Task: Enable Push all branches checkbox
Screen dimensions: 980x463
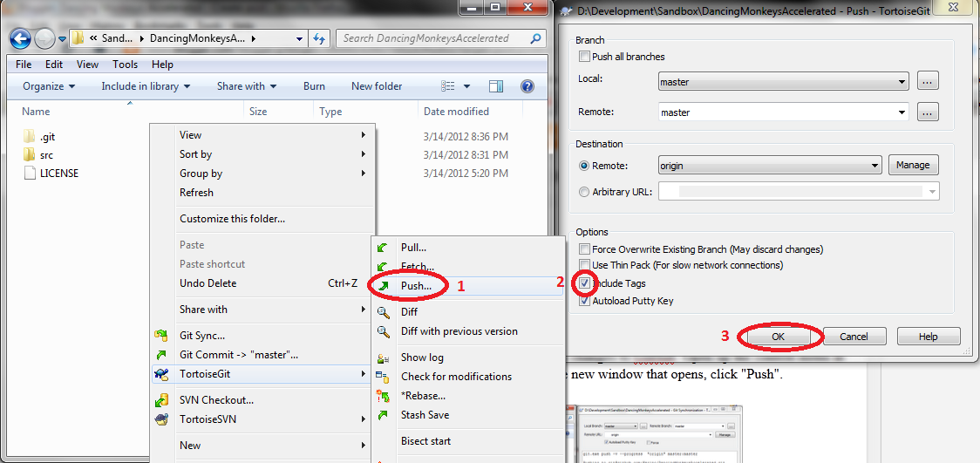Action: pyautogui.click(x=584, y=57)
